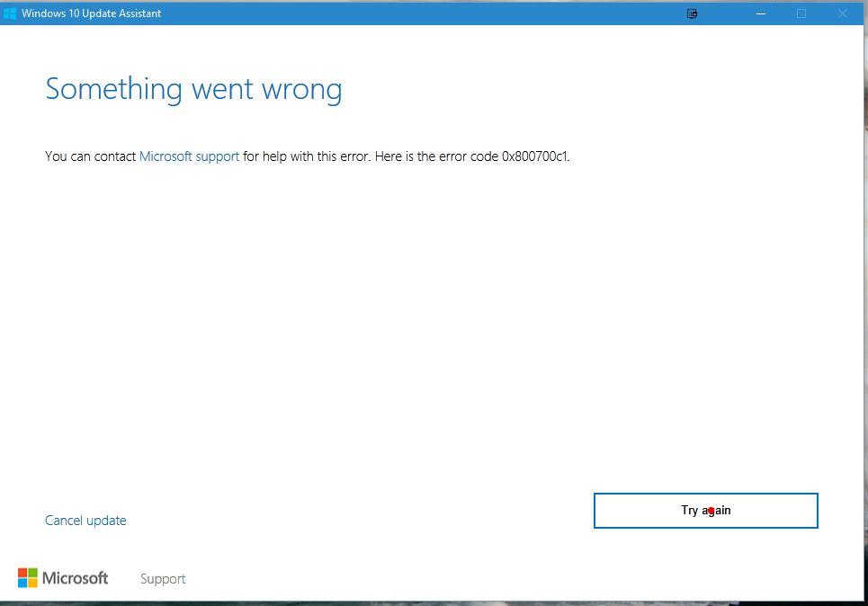Click the small overlay icon in title bar
This screenshot has height=606, width=868.
[692, 13]
